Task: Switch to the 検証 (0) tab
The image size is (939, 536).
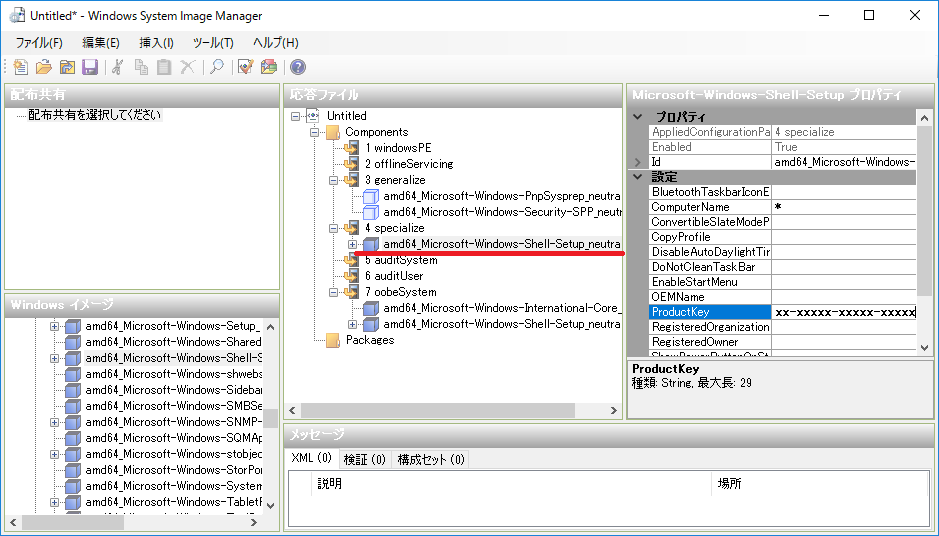Action: 365,459
